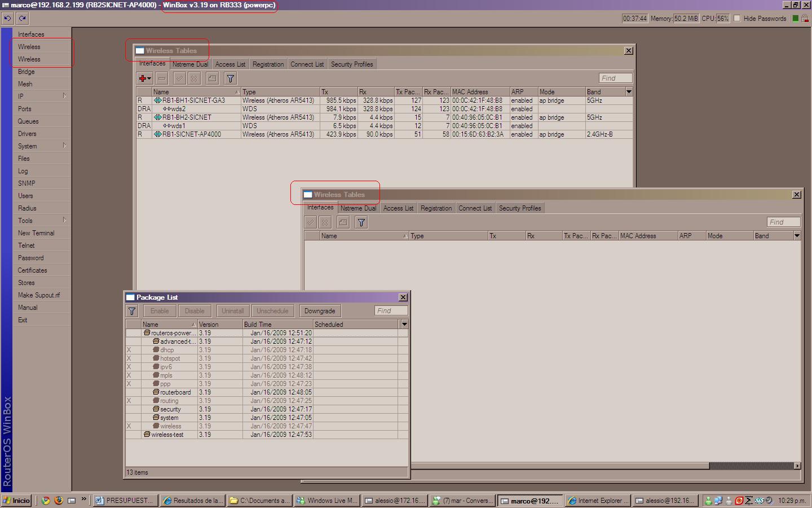This screenshot has width=812, height=508.
Task: Open column selector dropdown in Package List
Action: tap(404, 325)
